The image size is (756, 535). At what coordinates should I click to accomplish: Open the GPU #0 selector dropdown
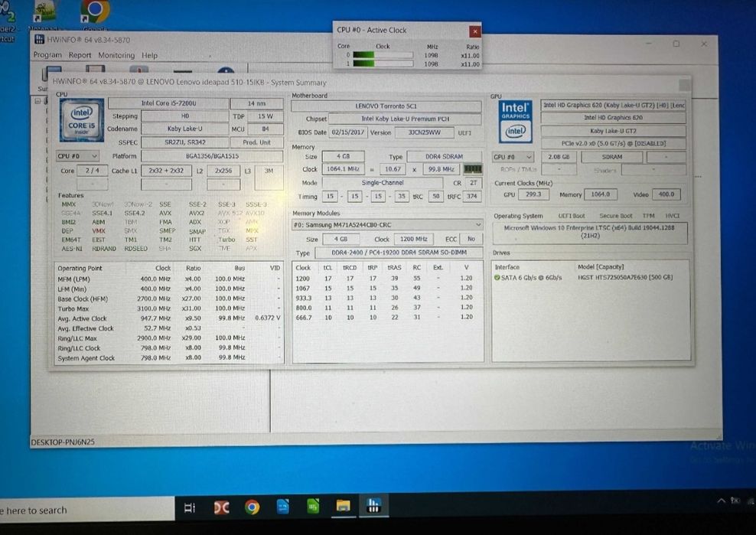coord(513,157)
